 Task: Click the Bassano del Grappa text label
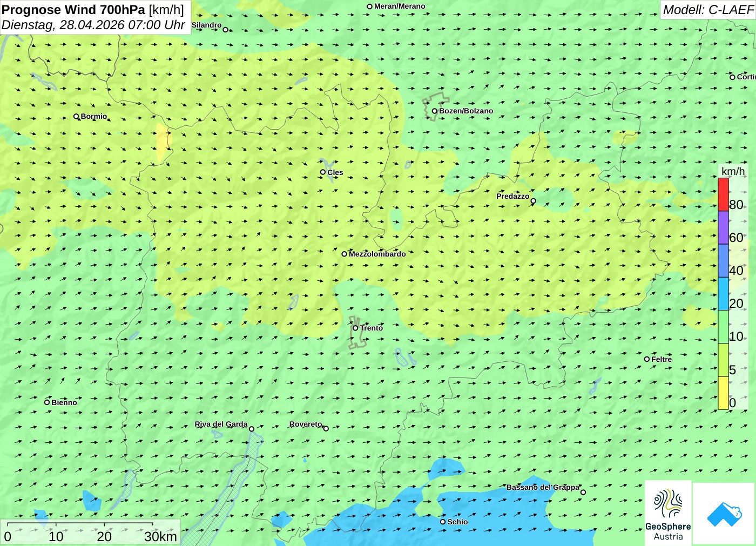(x=542, y=487)
